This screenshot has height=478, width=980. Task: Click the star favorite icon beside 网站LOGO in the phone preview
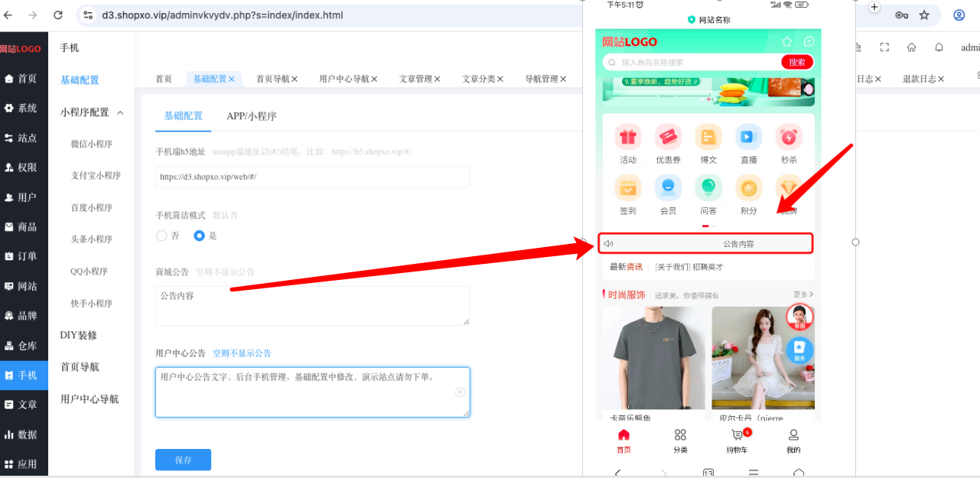tap(787, 42)
